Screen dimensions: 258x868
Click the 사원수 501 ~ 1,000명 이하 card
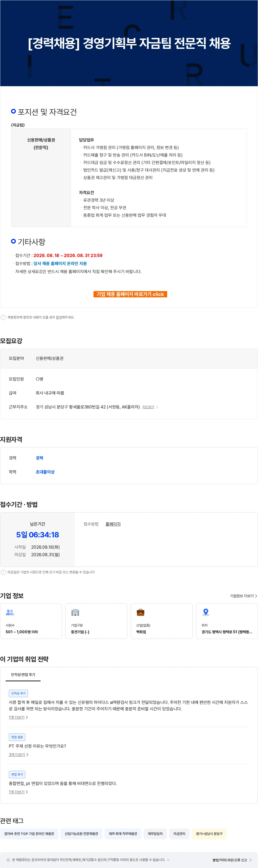pyautogui.click(x=31, y=621)
